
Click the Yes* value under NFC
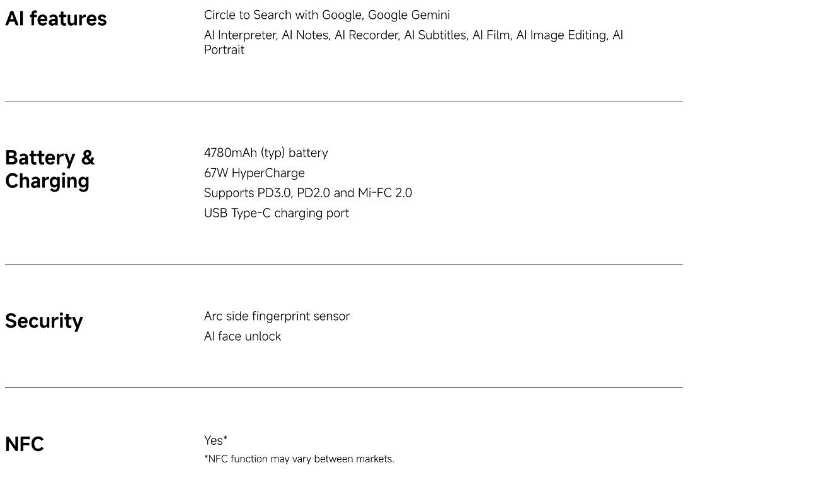click(215, 440)
